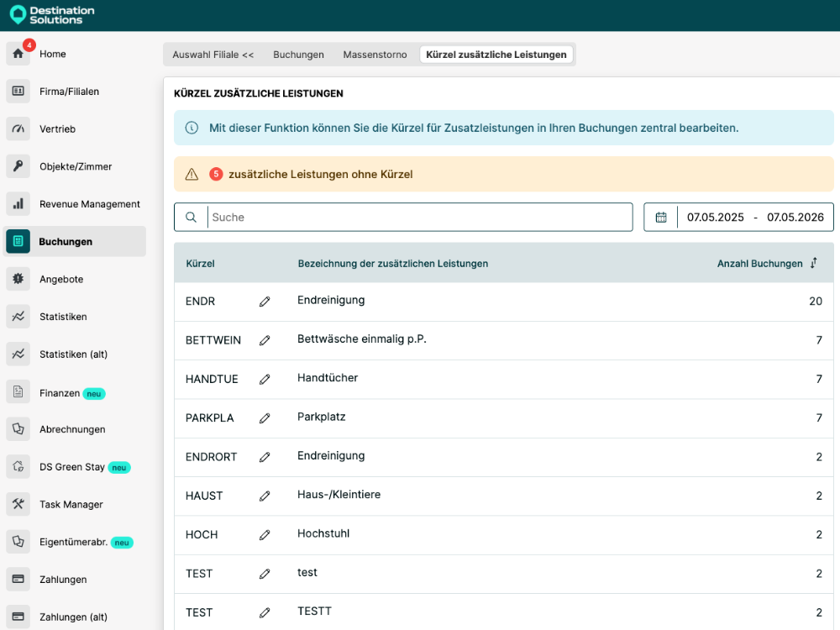Open Task Manager menu item

click(71, 504)
